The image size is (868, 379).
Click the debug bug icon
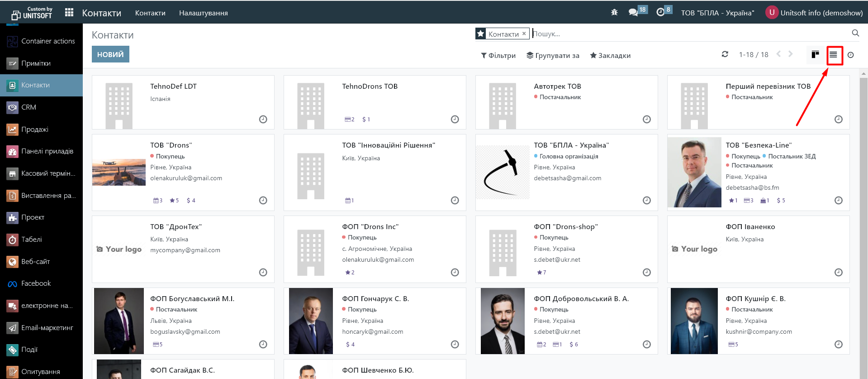[x=614, y=13]
